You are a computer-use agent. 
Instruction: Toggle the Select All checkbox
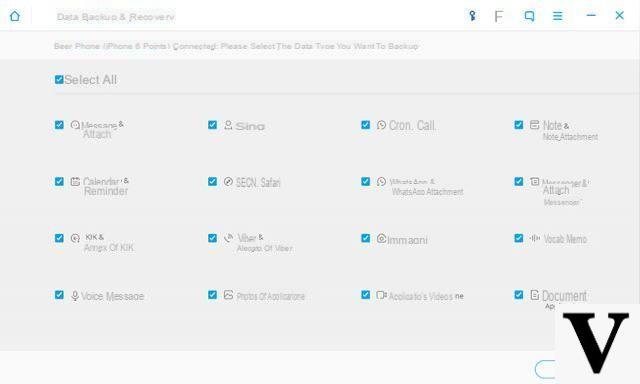pos(59,80)
